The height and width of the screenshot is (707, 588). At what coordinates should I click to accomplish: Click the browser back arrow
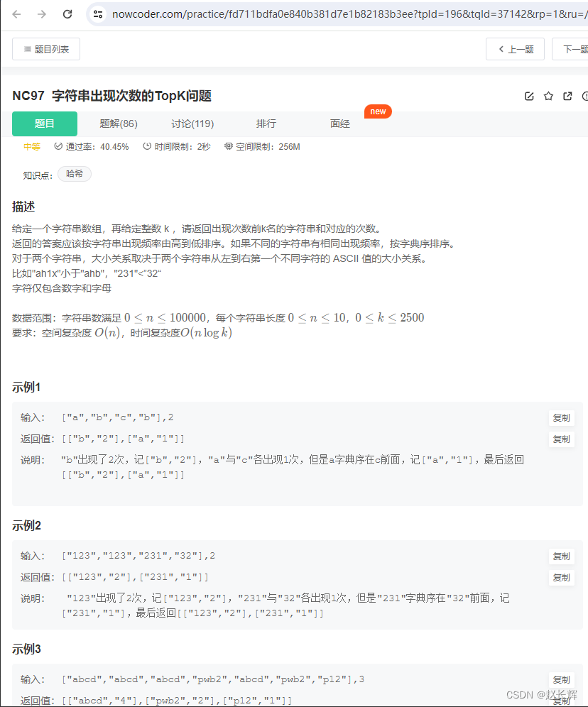click(x=16, y=13)
